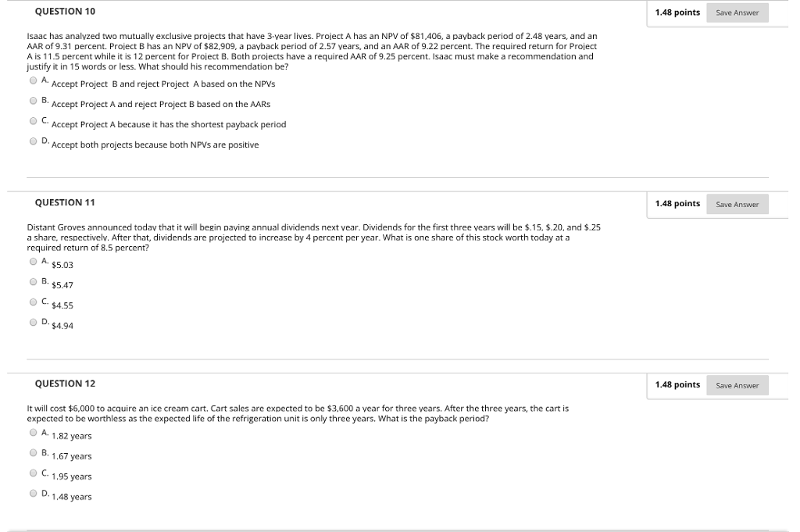Click Save Answer beside Question 11

736,204
